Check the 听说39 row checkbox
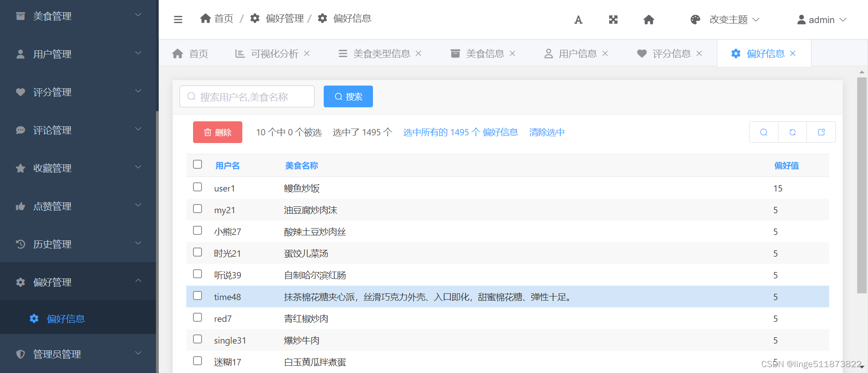Viewport: 868px width, 373px height. tap(198, 274)
